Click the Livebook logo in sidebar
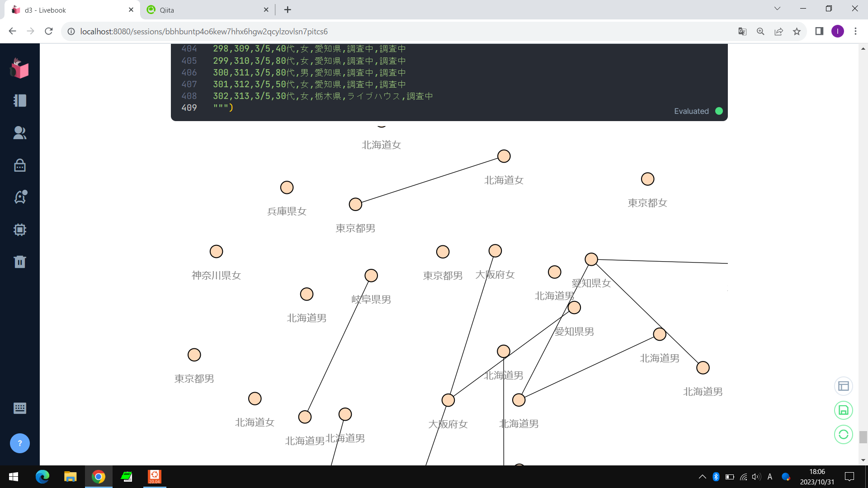This screenshot has height=488, width=868. [x=19, y=69]
